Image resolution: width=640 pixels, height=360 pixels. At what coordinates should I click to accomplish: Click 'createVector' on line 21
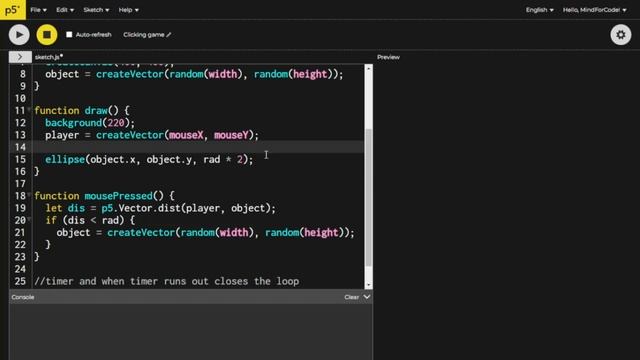pyautogui.click(x=141, y=233)
